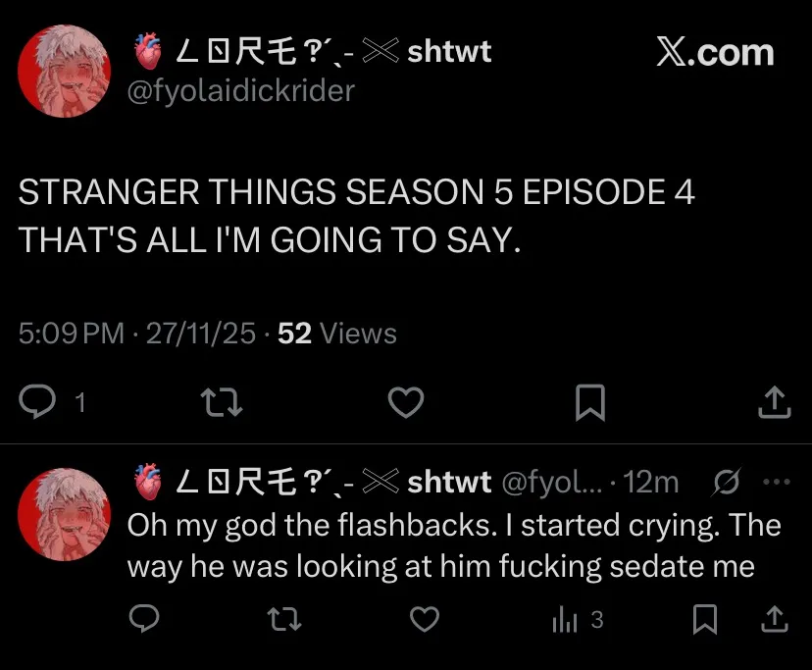
Task: Repost the flashbacks reply tweet
Action: (x=283, y=618)
